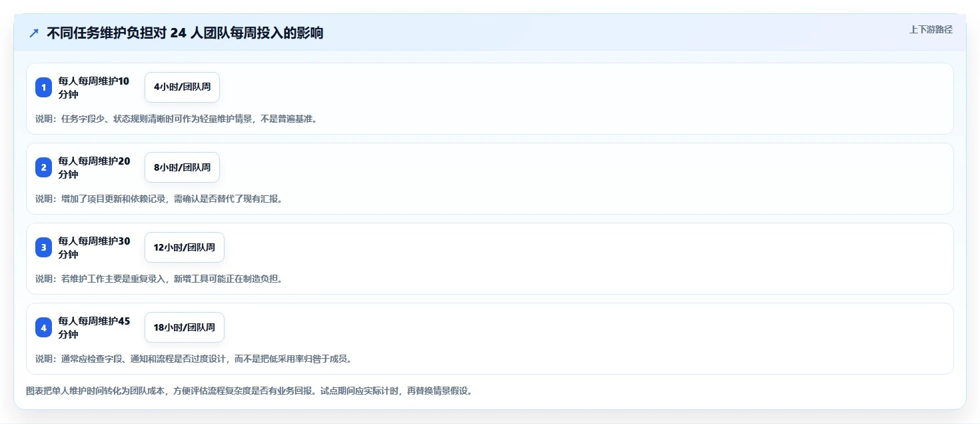Click the label 每人每周维护45分钟

94,327
